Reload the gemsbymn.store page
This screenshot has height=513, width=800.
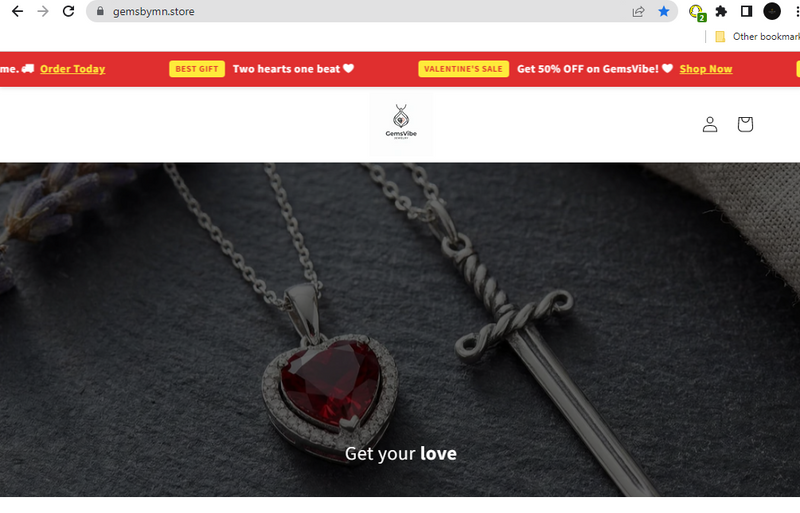pyautogui.click(x=68, y=11)
